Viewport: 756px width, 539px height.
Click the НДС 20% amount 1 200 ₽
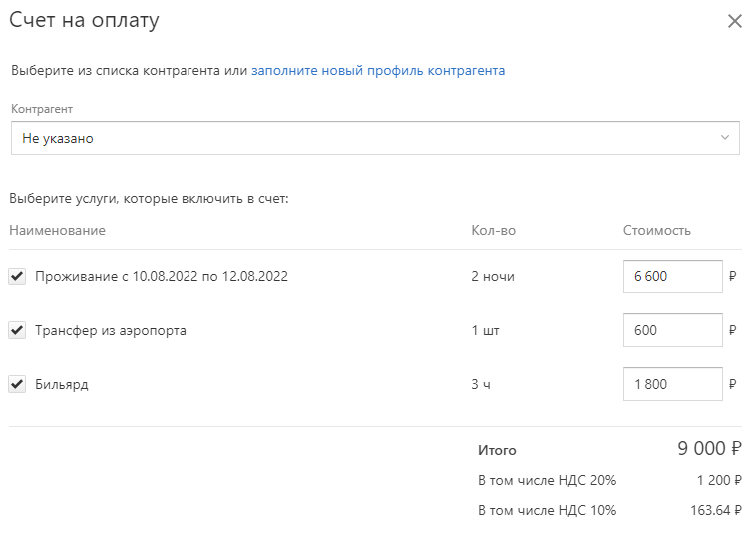[x=719, y=481]
